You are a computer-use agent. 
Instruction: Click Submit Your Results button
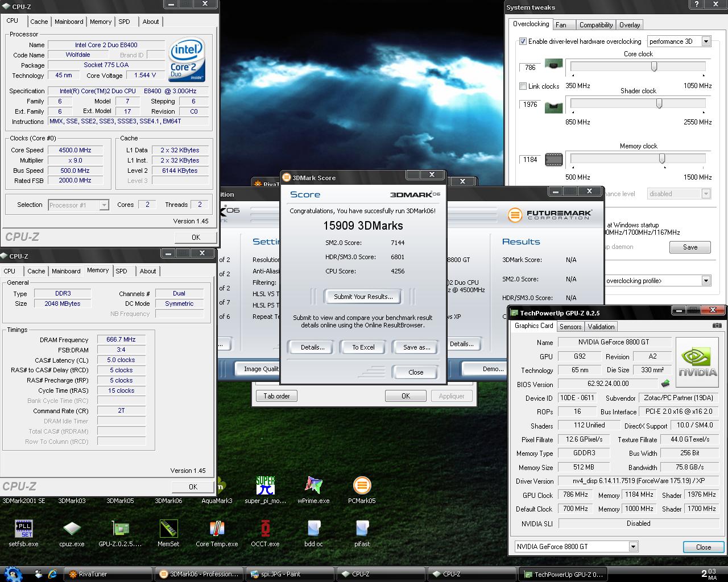click(363, 297)
